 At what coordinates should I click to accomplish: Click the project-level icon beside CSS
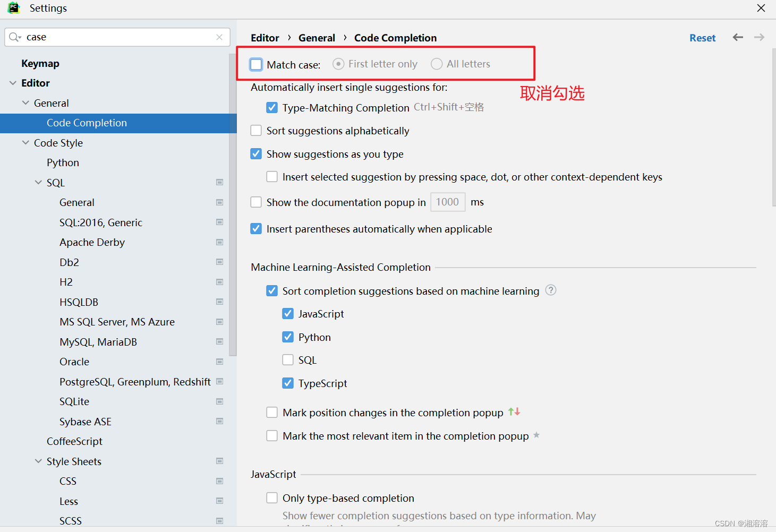[219, 481]
